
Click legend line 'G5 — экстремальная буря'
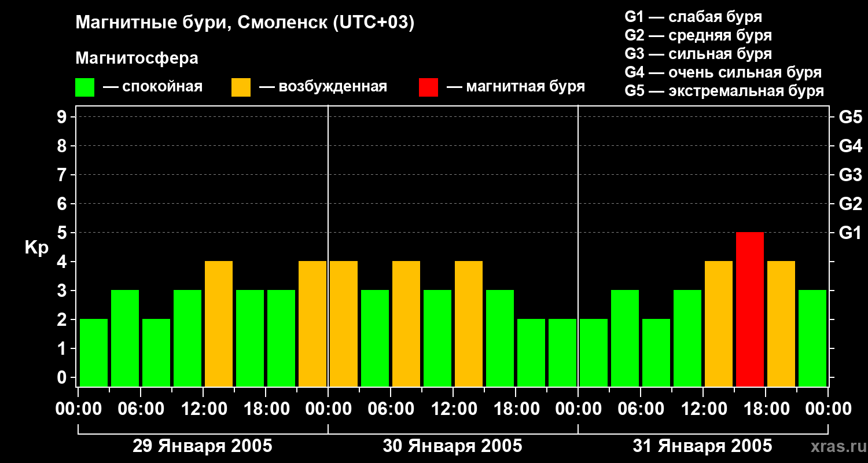click(x=724, y=91)
